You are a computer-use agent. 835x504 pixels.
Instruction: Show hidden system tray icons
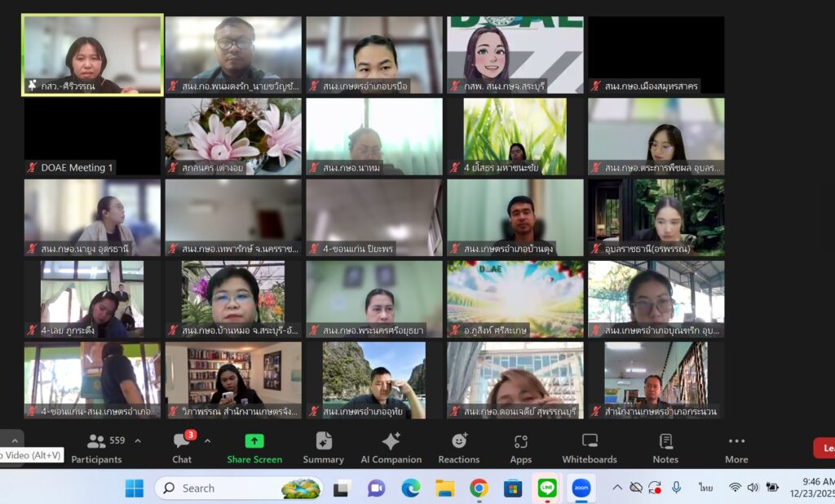617,488
